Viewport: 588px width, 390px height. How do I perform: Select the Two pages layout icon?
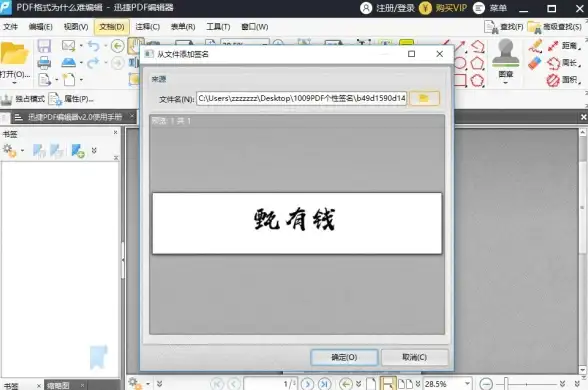pyautogui.click(x=405, y=384)
